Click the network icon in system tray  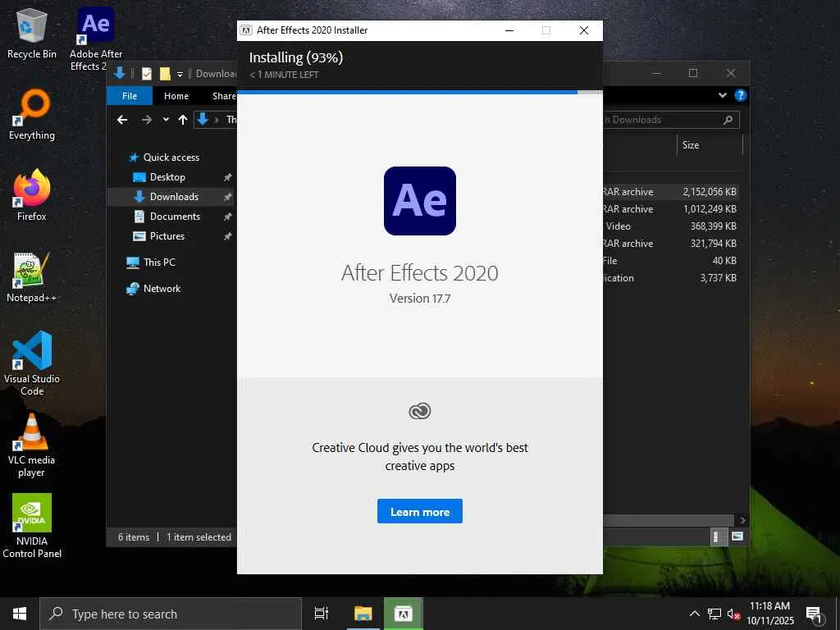point(714,614)
